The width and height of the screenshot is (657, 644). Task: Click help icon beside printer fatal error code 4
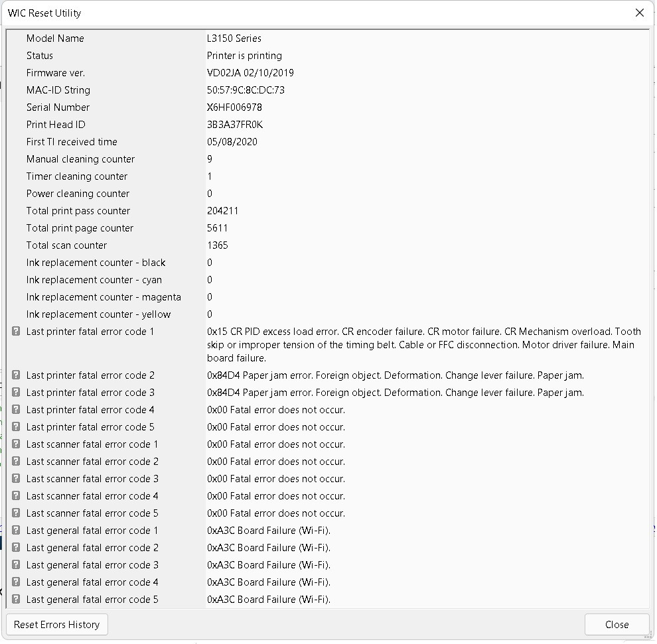[x=16, y=409]
